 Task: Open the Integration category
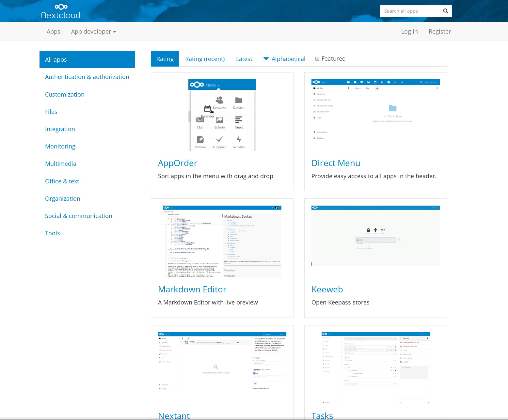click(x=60, y=129)
